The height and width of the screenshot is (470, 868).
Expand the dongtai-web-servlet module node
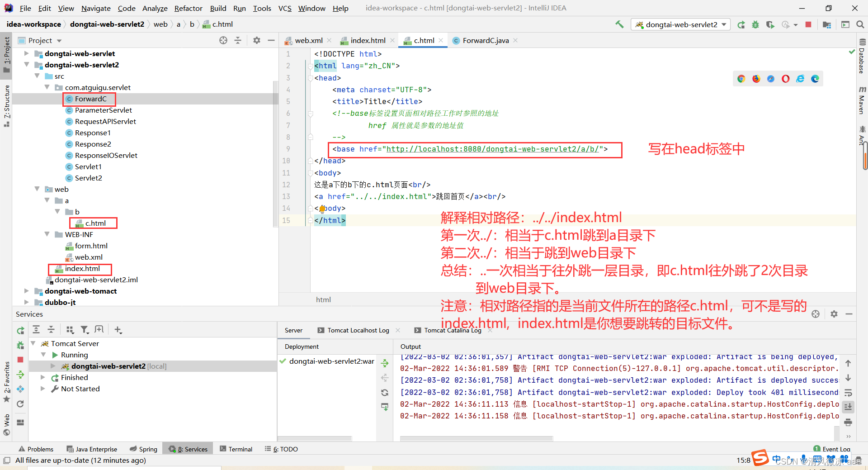click(27, 53)
